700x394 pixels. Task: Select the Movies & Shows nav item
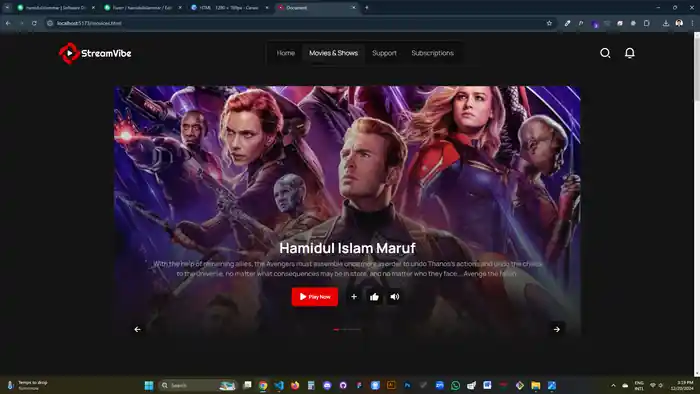tap(333, 53)
